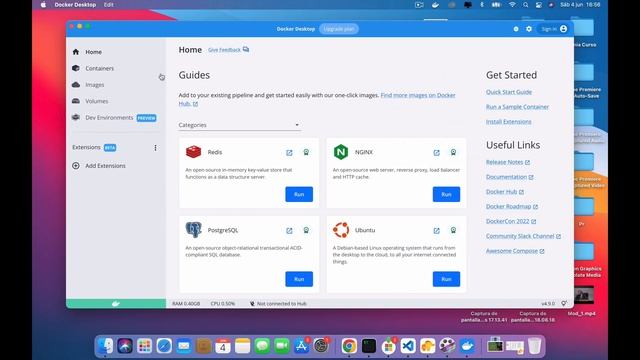Open Docker Desktop settings gear
Screen dimensions: 640x360
529,29
